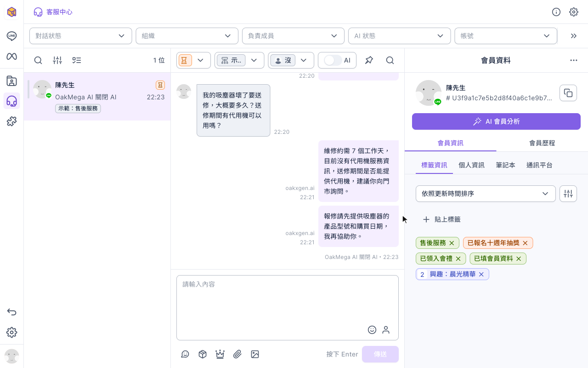Open the emoji picker
The width and height of the screenshot is (588, 368).
click(x=372, y=330)
